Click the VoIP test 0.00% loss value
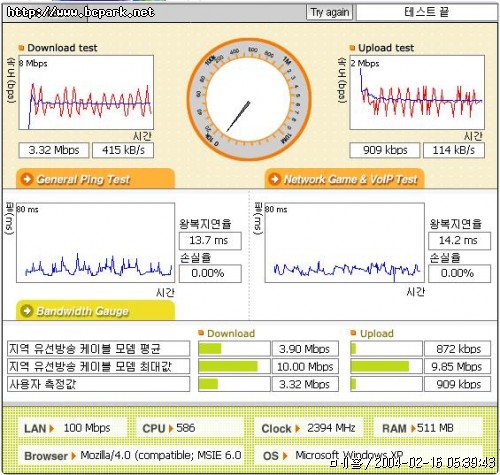Screen dimensions: 500x475 point(459,274)
